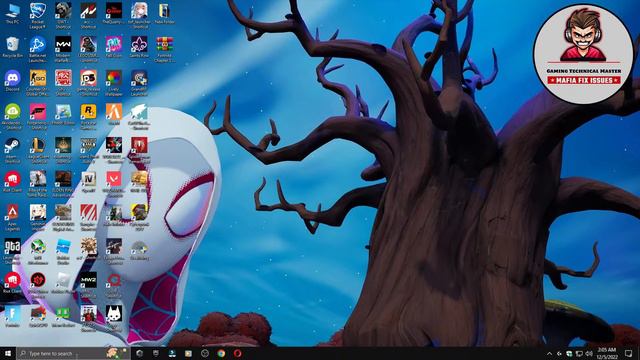Open the green Xbox-style ball shortcut
The height and width of the screenshot is (360, 640).
tap(38, 251)
